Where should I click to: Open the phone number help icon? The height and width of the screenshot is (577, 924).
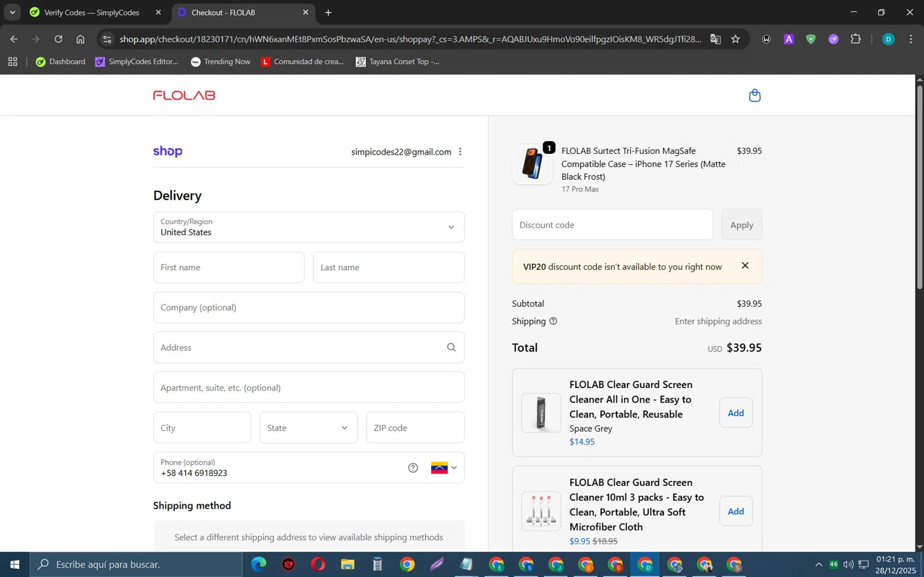[x=413, y=468]
